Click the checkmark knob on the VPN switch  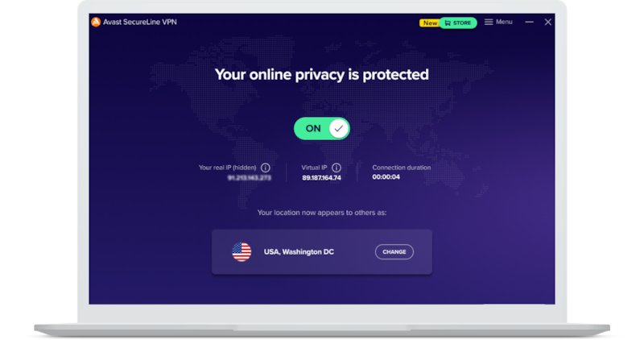point(338,129)
